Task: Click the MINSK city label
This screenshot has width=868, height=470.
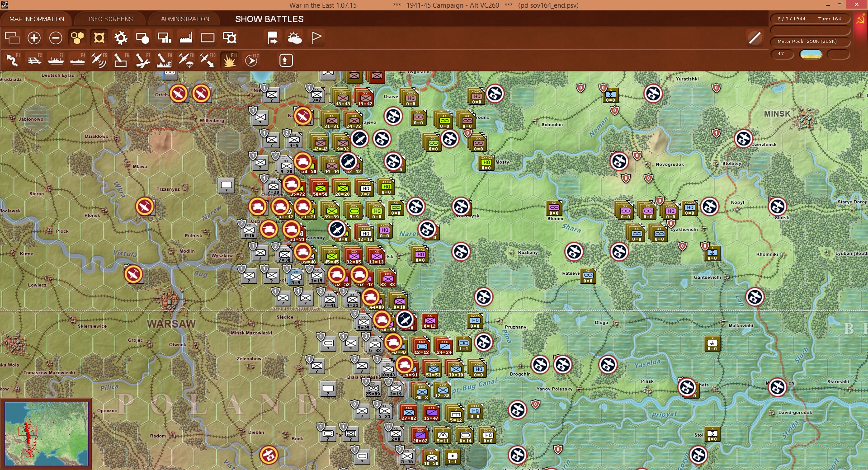Action: tap(777, 114)
